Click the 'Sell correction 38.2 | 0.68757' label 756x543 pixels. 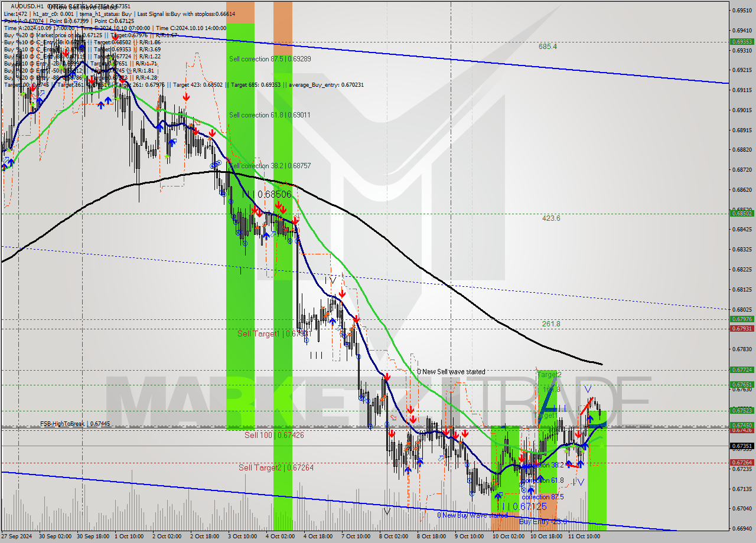click(x=270, y=166)
